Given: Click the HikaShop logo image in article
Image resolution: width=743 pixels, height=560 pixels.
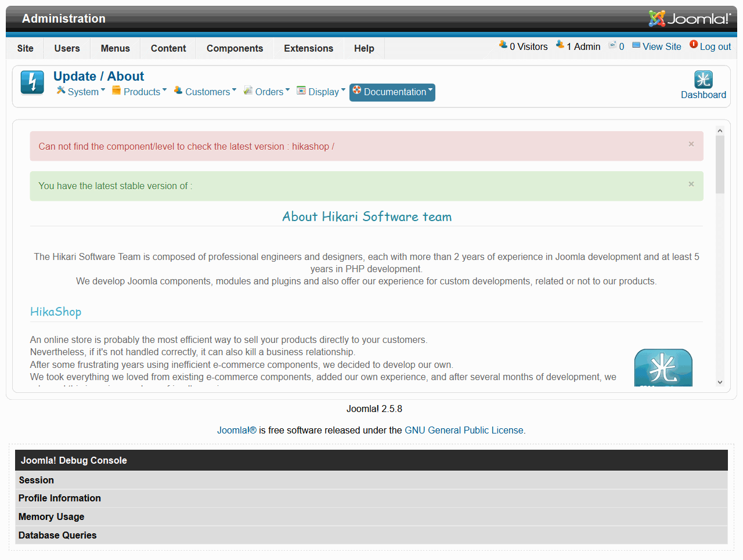Looking at the screenshot, I should tap(663, 367).
